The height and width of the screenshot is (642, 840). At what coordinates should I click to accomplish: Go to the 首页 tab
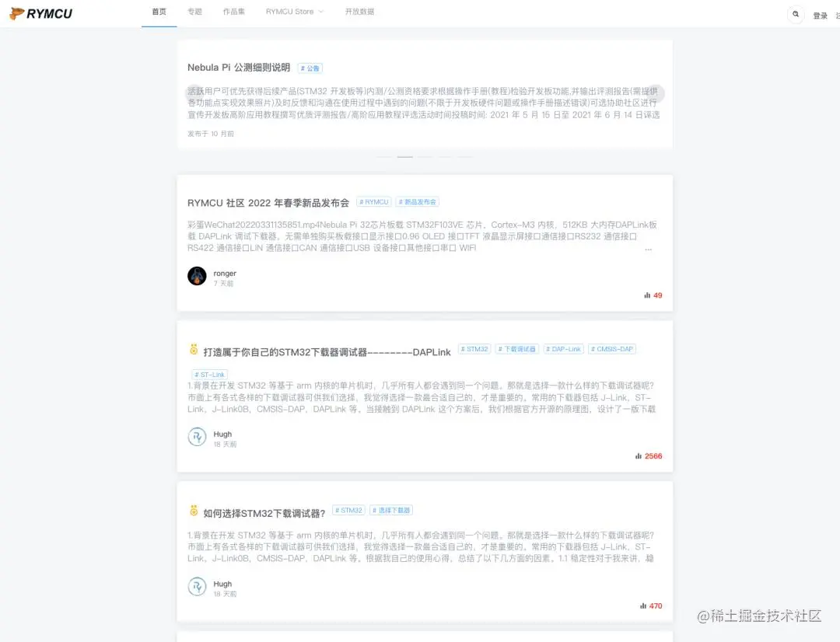coord(159,12)
